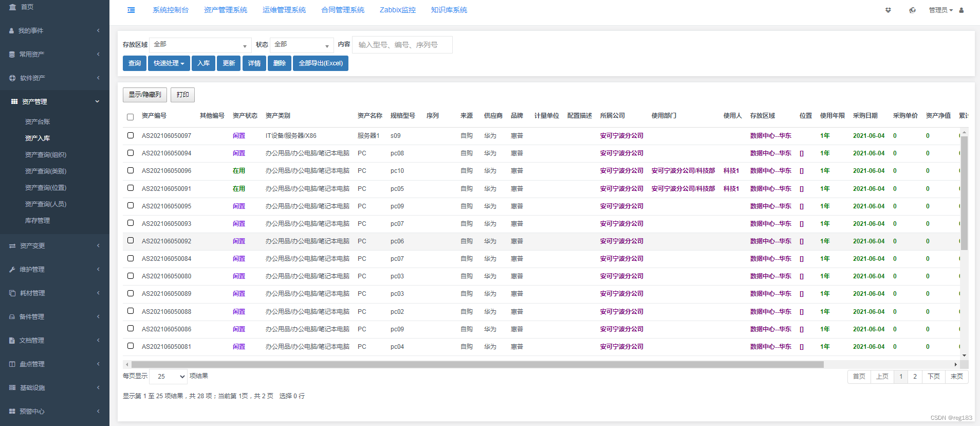
Task: Click the 盘点管理 columns icon
Action: click(x=12, y=364)
